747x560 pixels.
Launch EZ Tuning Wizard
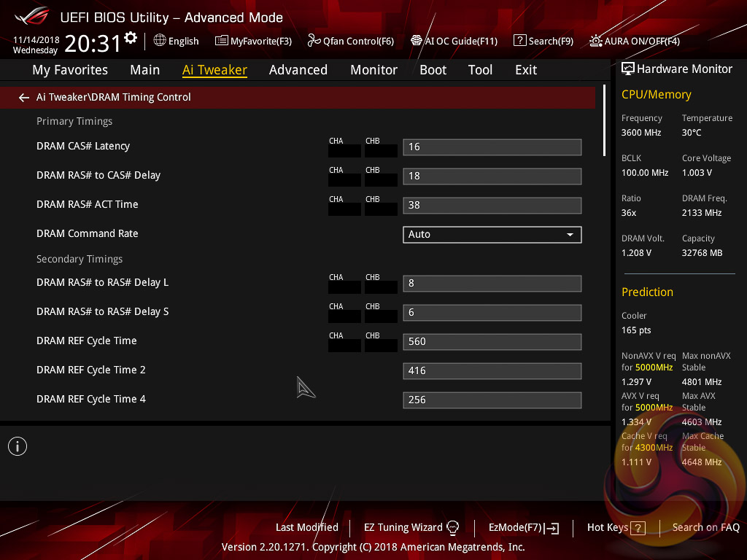click(x=411, y=527)
